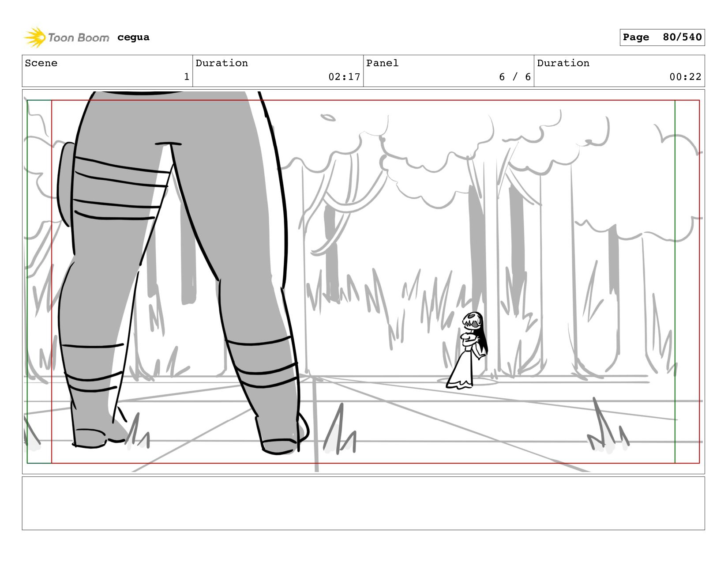Click the Toon Boom logo
Viewport: 728px width, 563px height.
(66, 38)
